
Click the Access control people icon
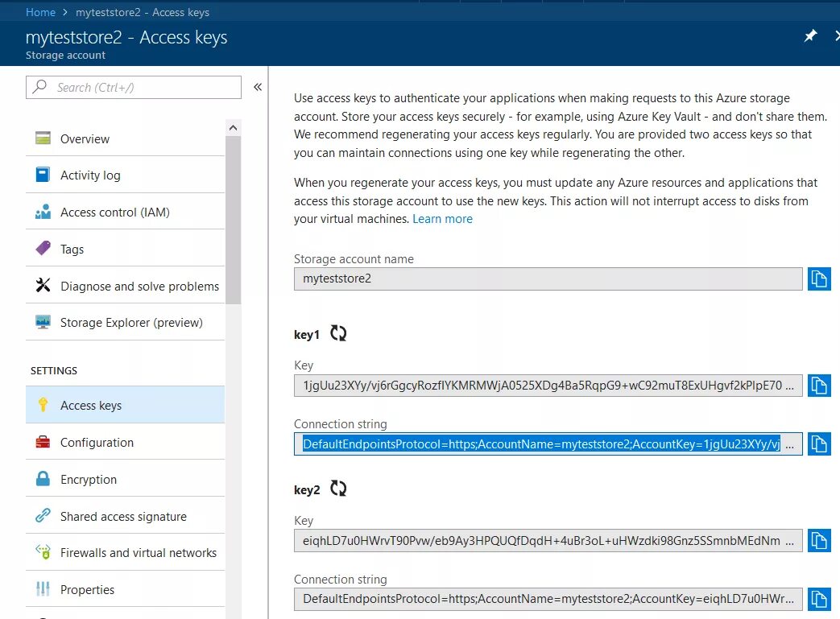[43, 212]
